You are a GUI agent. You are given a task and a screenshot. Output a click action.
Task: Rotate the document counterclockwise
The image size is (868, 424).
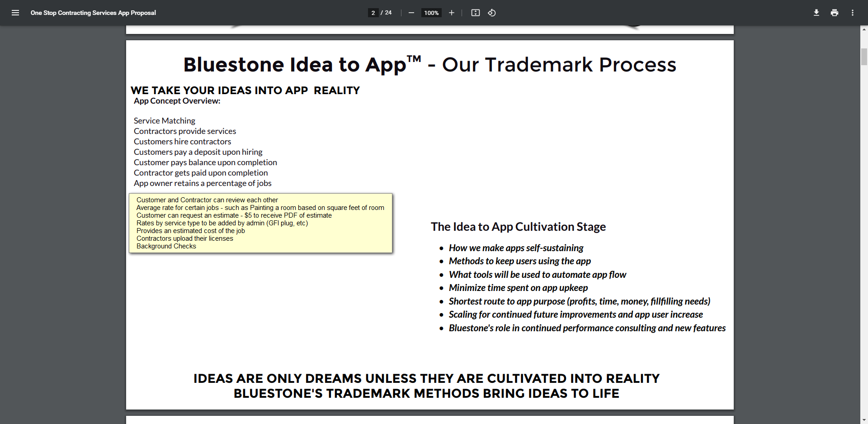click(x=492, y=13)
